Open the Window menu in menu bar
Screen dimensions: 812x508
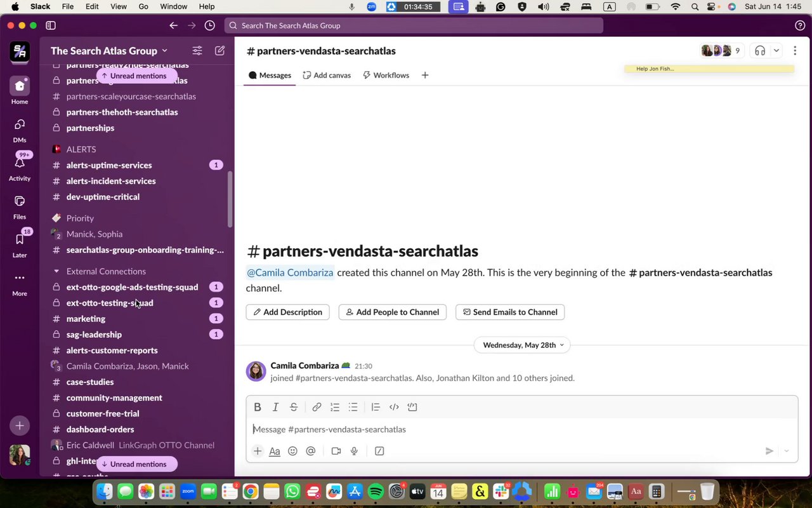173,6
